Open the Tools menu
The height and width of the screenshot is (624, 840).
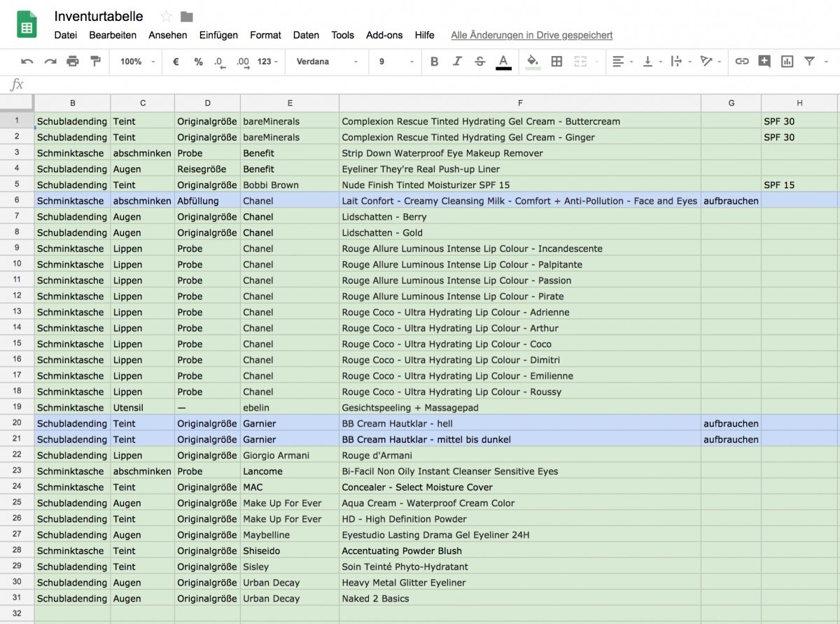coord(343,35)
